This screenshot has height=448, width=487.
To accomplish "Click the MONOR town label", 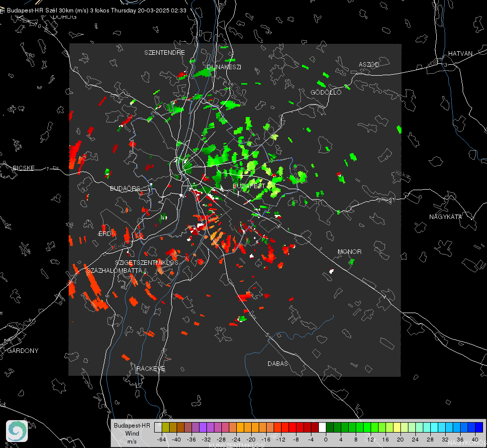I will 350,251.
